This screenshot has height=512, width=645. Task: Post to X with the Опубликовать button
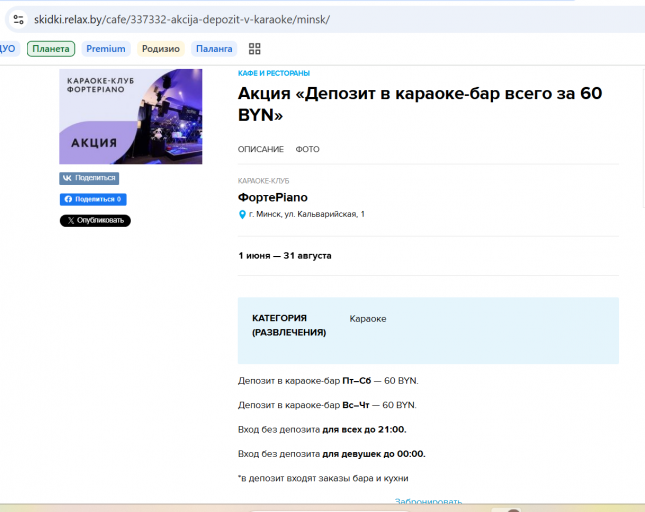point(95,220)
